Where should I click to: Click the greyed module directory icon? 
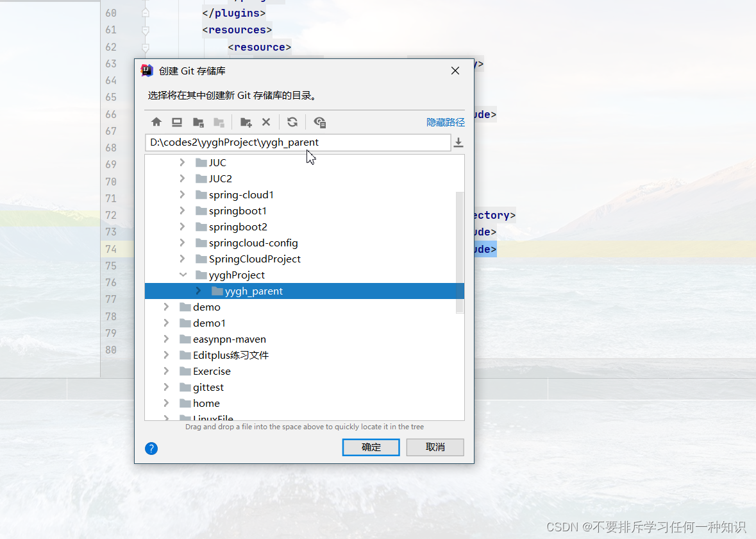219,123
